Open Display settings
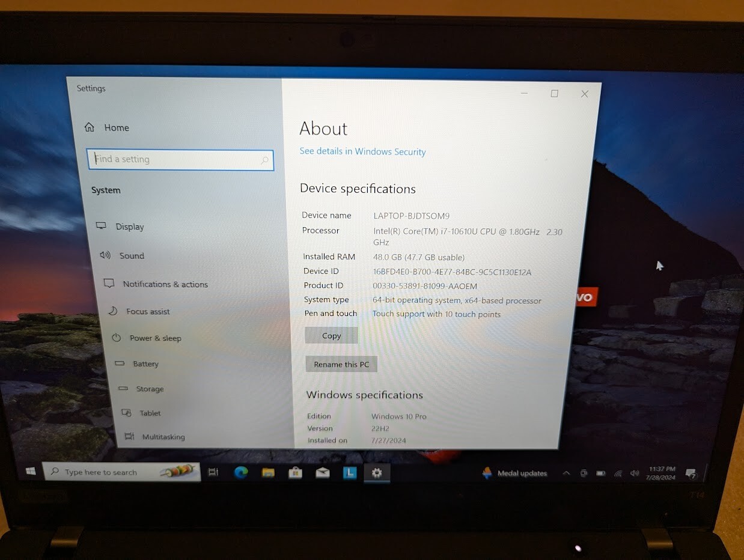The height and width of the screenshot is (560, 744). coord(120,227)
